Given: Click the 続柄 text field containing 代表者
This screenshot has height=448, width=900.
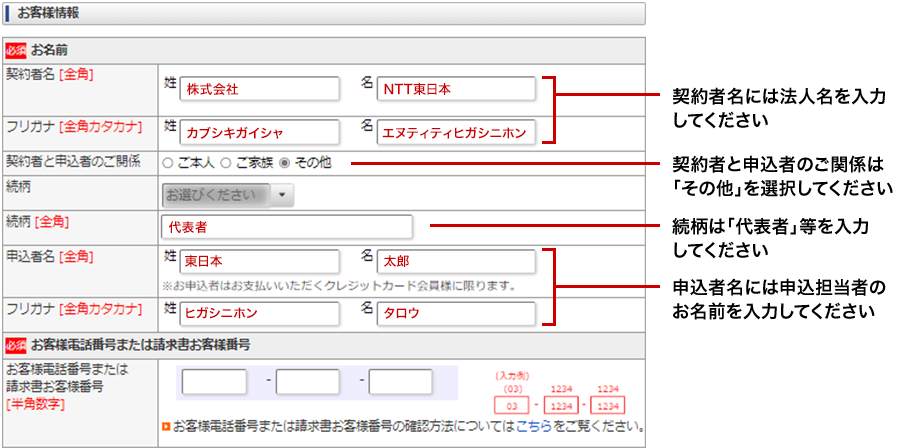Looking at the screenshot, I should coord(286,227).
